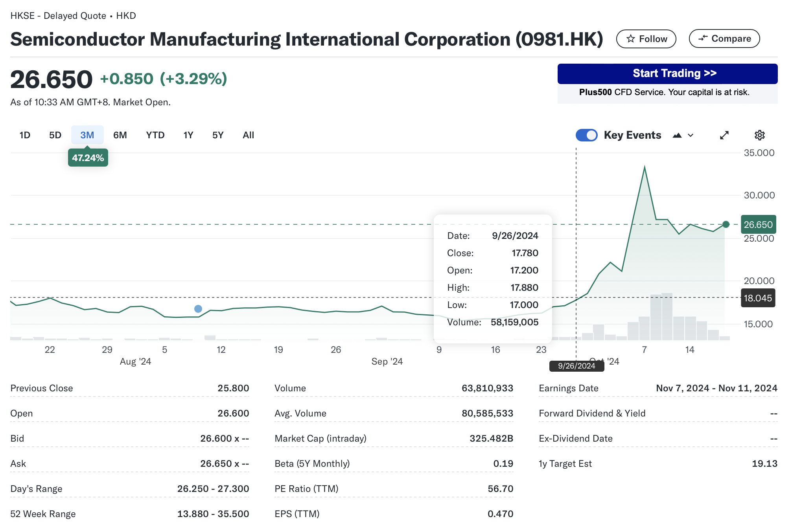Open chart settings gear icon
This screenshot has width=792, height=532.
click(x=759, y=135)
